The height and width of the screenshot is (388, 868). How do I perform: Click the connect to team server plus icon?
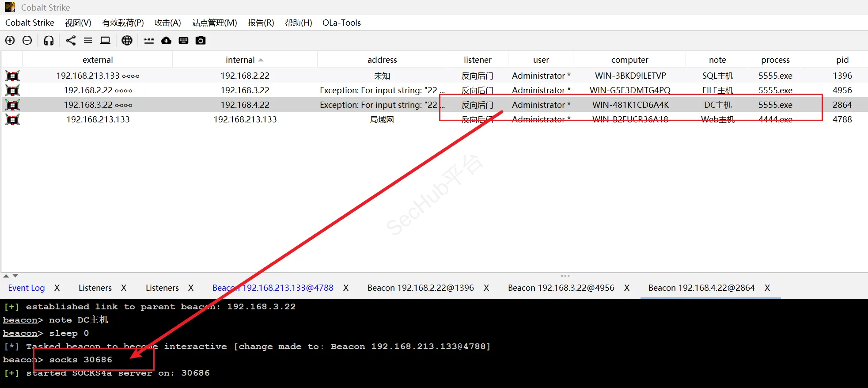tap(10, 41)
